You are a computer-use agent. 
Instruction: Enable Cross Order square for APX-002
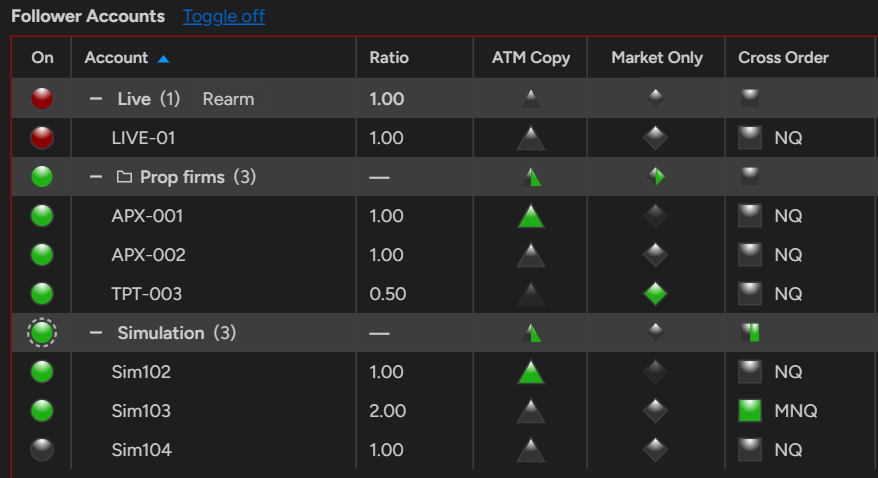coord(750,255)
